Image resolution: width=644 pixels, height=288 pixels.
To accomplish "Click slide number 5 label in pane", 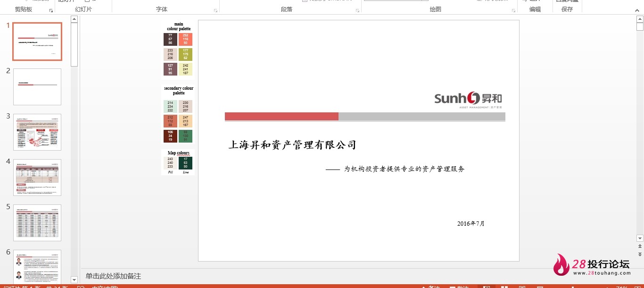I will (x=8, y=207).
